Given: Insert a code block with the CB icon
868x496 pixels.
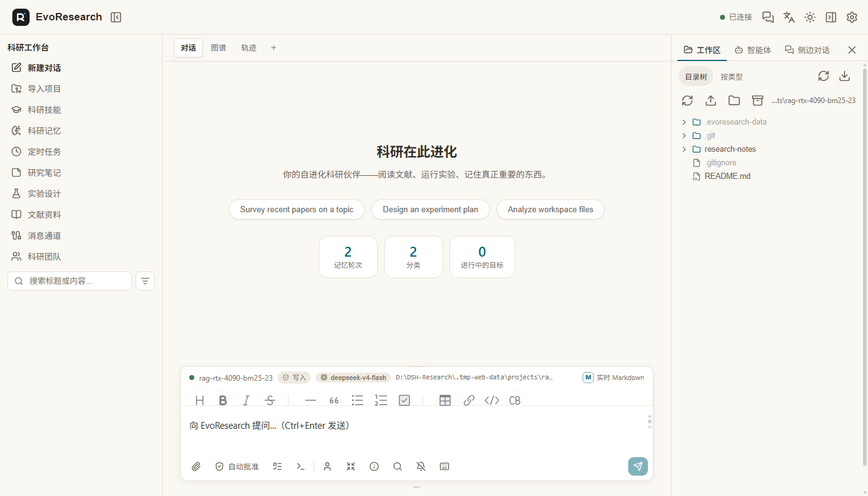Looking at the screenshot, I should (x=515, y=400).
